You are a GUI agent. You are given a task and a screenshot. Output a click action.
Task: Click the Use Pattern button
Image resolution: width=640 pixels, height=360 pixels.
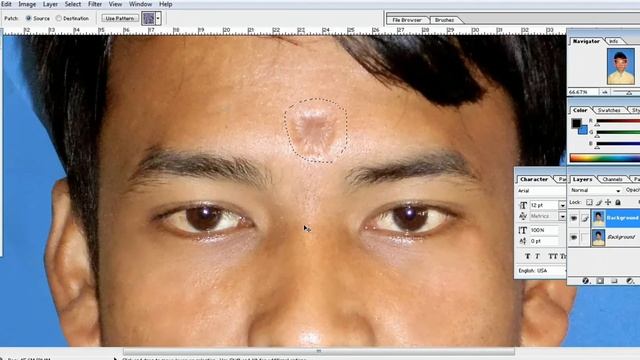119,18
